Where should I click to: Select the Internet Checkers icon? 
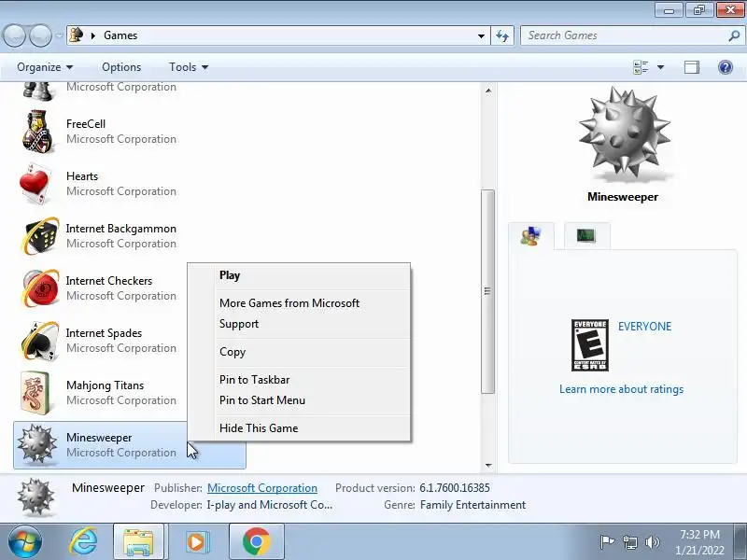click(39, 288)
